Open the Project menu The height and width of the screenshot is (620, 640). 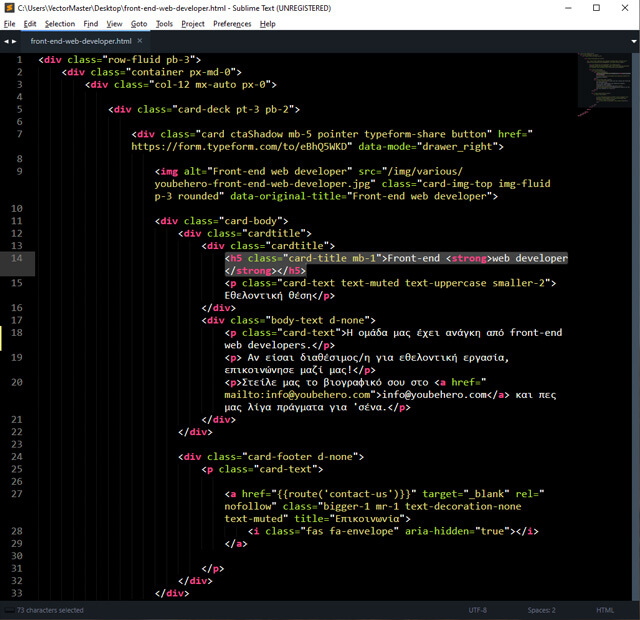[193, 24]
